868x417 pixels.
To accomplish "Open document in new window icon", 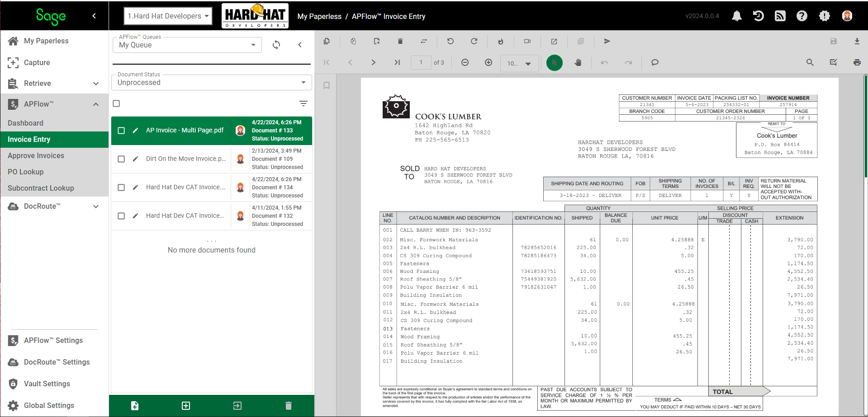I will [554, 41].
